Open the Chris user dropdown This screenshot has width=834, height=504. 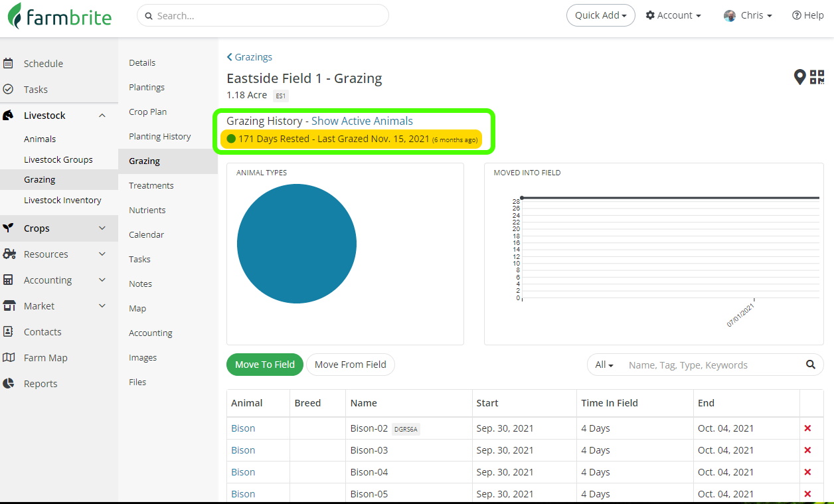click(x=748, y=15)
